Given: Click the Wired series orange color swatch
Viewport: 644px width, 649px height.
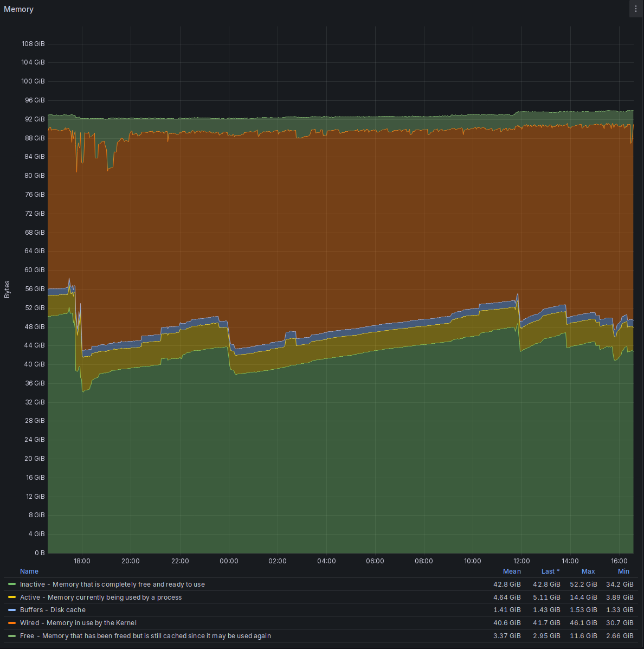Looking at the screenshot, I should pos(12,623).
